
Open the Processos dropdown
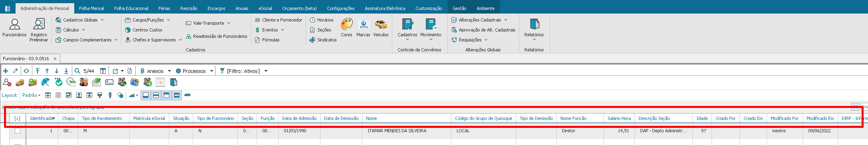(212, 71)
